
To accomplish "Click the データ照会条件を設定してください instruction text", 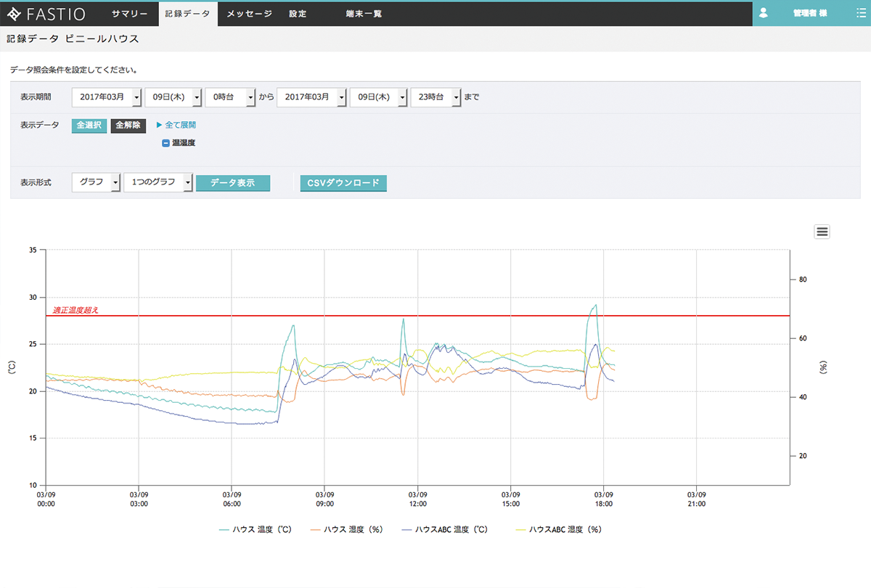I will [x=74, y=71].
